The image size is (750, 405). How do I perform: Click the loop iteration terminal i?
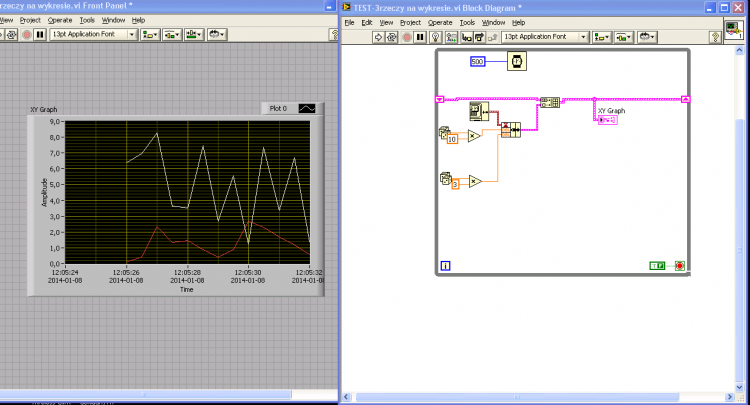[445, 266]
